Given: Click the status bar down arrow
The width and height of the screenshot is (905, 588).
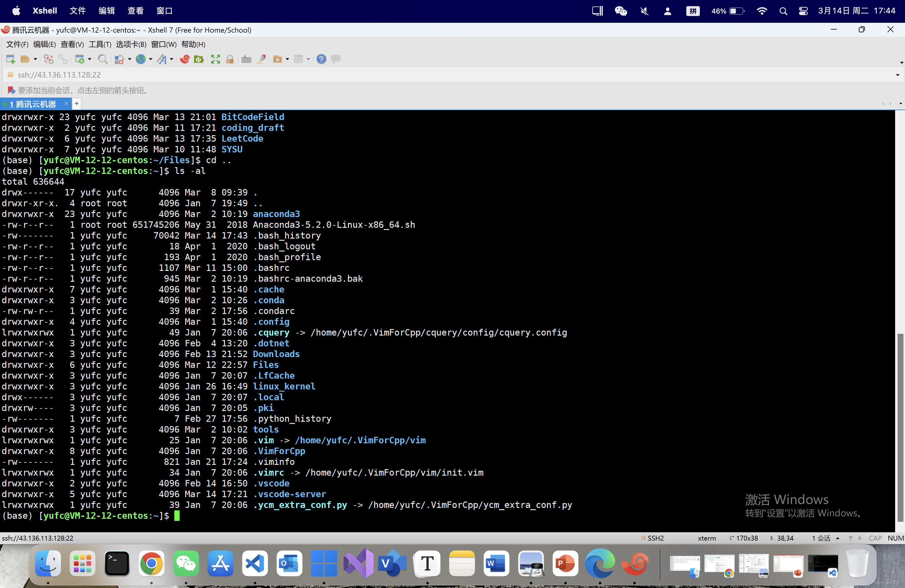Looking at the screenshot, I should pyautogui.click(x=859, y=538).
